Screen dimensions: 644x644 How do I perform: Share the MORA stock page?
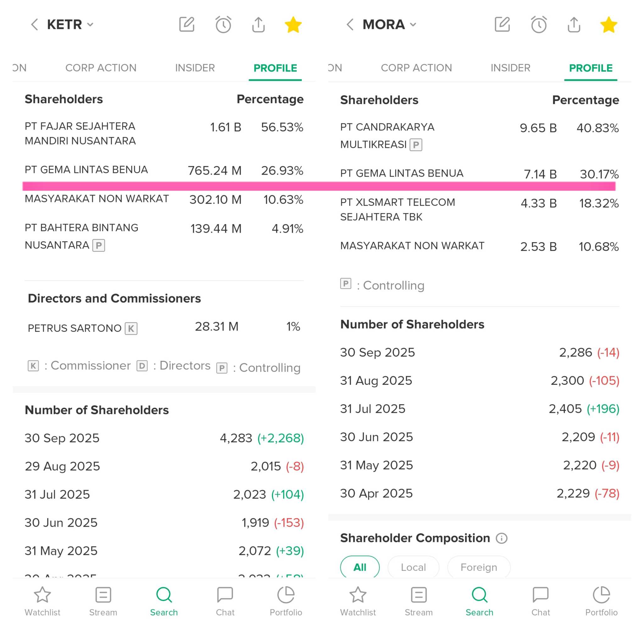(x=574, y=24)
